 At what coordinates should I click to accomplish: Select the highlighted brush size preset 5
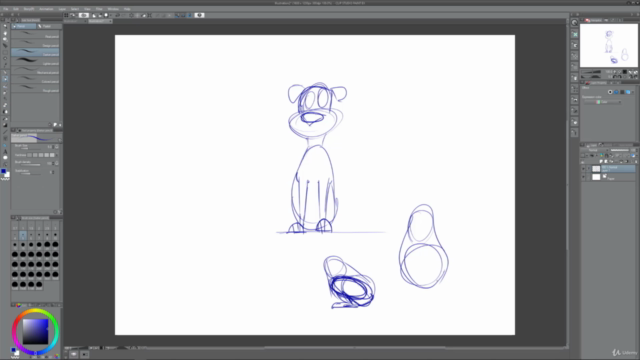click(23, 236)
